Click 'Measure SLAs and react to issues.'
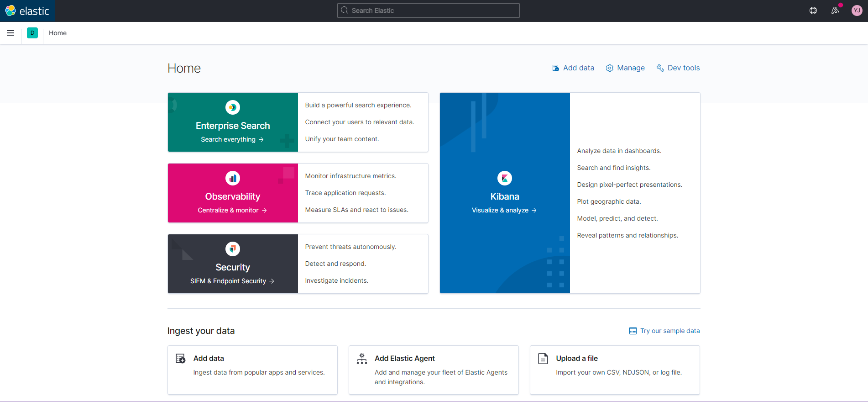868x402 pixels. (x=357, y=210)
